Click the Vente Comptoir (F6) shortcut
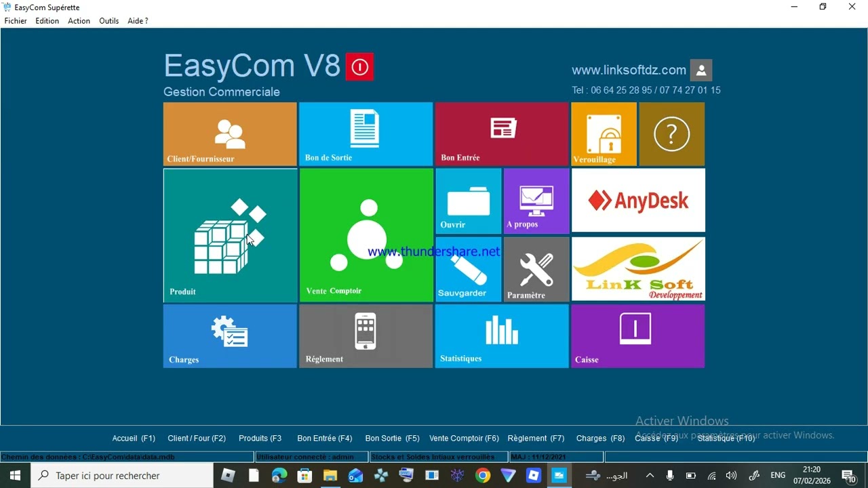This screenshot has width=868, height=488. 464,439
